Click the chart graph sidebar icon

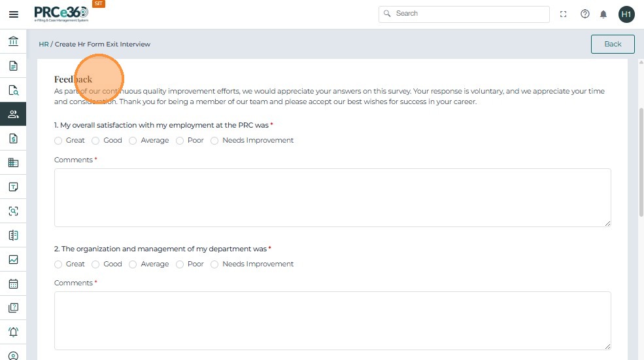(13, 260)
